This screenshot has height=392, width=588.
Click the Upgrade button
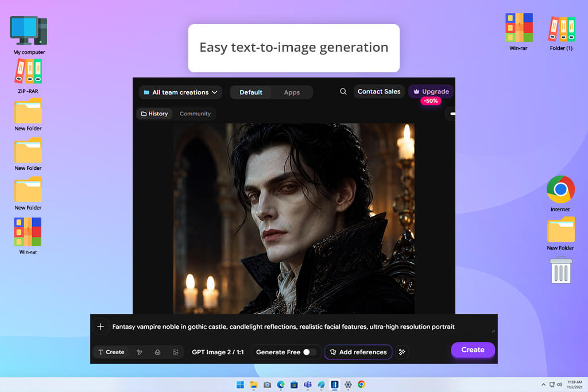point(431,91)
